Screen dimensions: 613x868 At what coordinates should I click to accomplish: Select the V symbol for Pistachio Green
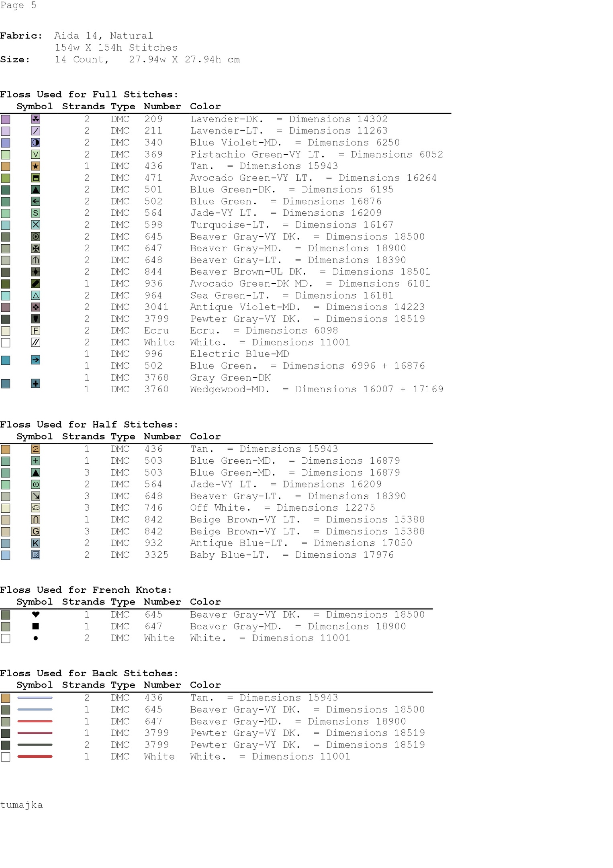click(x=36, y=155)
